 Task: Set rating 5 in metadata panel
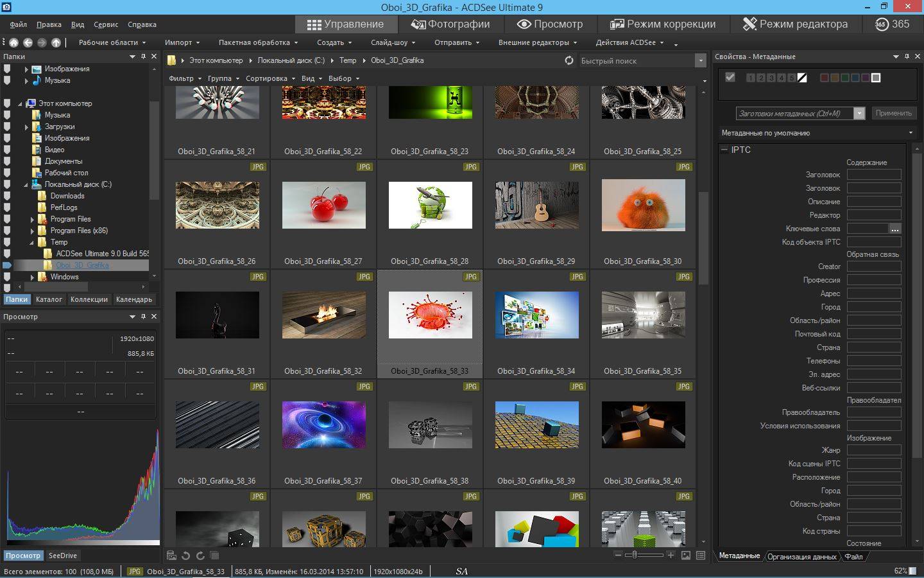(x=792, y=78)
